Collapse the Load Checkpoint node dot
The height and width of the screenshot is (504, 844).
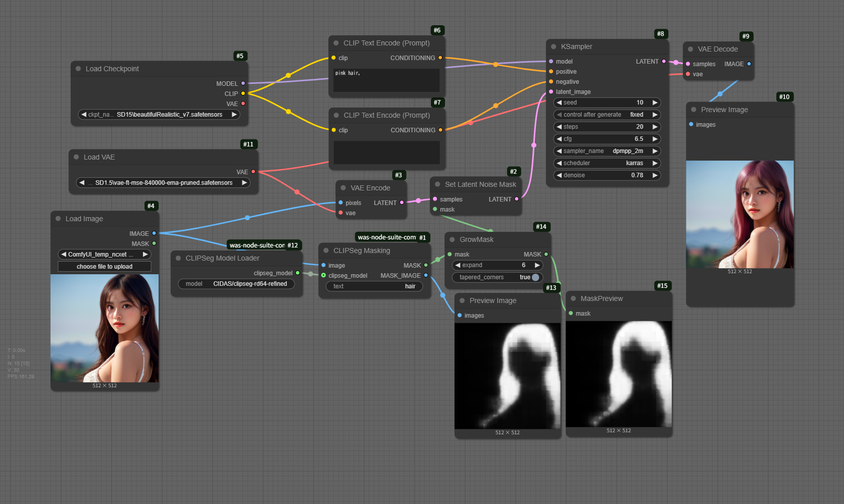click(x=78, y=69)
